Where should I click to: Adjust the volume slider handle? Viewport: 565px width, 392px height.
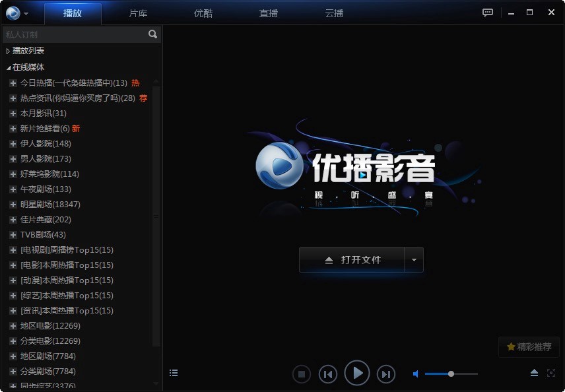tap(451, 374)
